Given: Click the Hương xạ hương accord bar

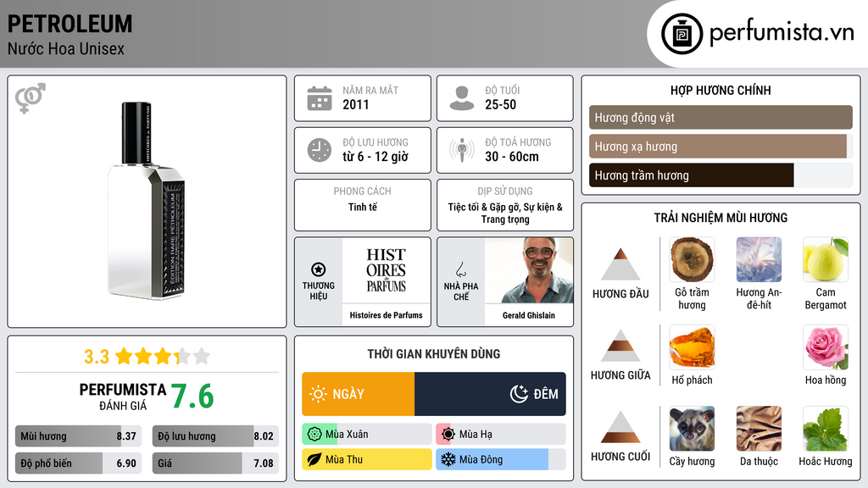Looking at the screenshot, I should 721,147.
